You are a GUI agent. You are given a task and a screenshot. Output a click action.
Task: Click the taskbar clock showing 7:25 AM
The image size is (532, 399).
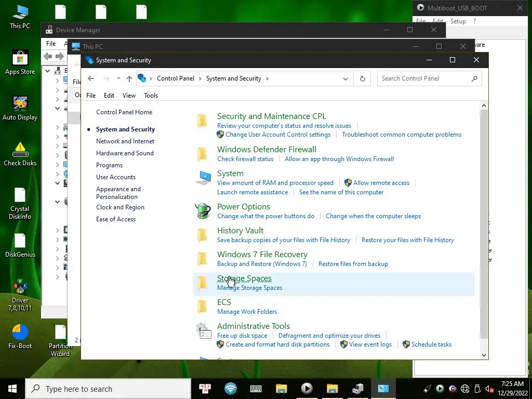click(513, 389)
